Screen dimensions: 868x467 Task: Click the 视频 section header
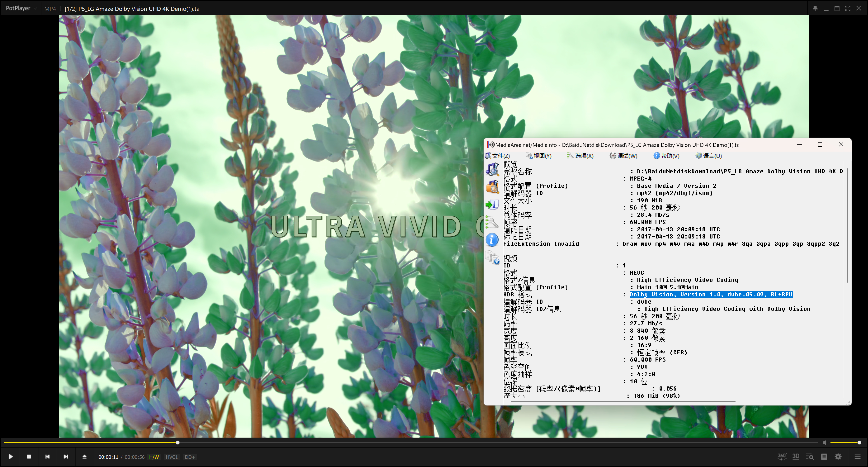(510, 258)
